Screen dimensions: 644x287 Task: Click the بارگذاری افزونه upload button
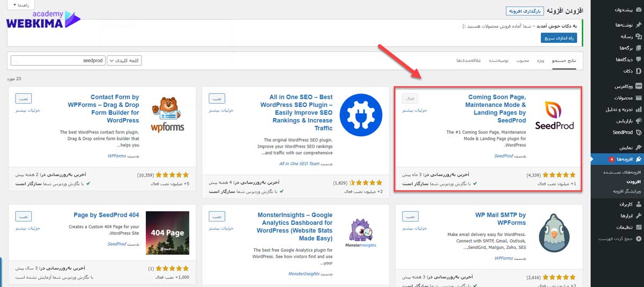(526, 11)
